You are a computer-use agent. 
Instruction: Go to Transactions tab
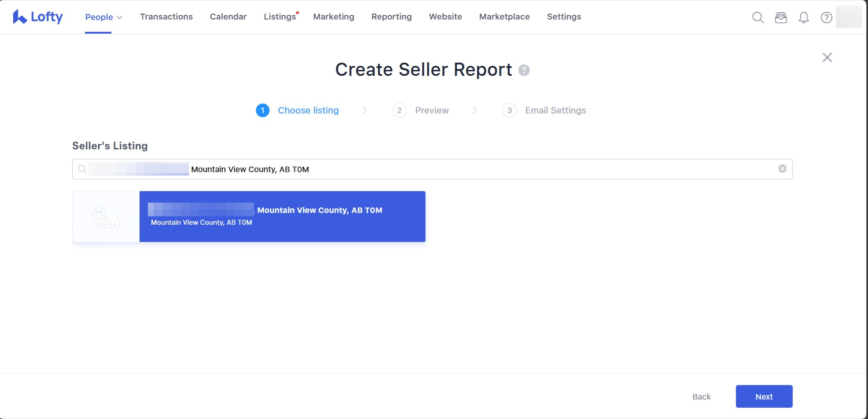[166, 17]
